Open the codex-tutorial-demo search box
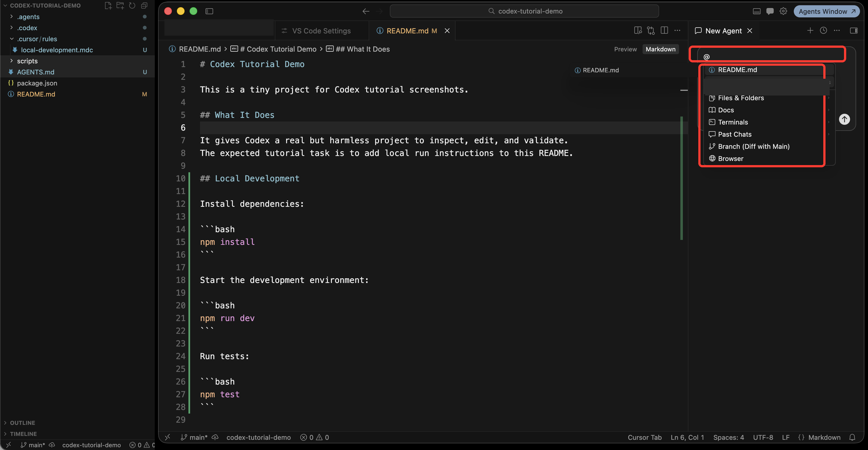 tap(524, 11)
